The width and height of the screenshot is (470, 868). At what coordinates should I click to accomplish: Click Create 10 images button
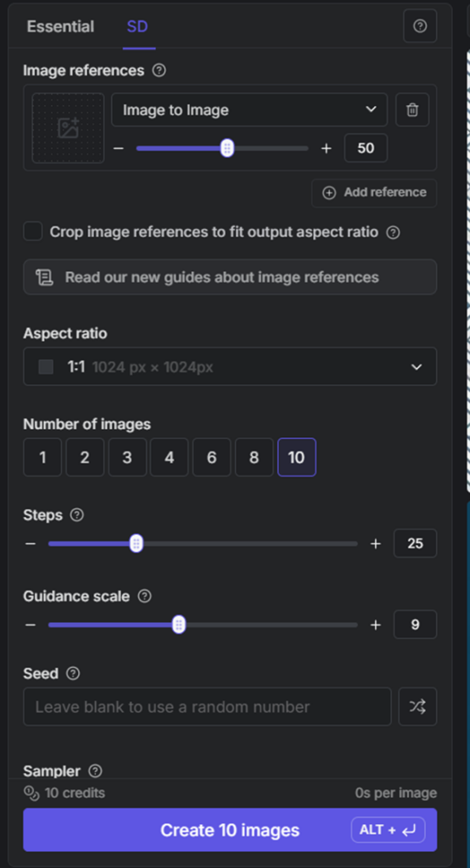[x=230, y=830]
